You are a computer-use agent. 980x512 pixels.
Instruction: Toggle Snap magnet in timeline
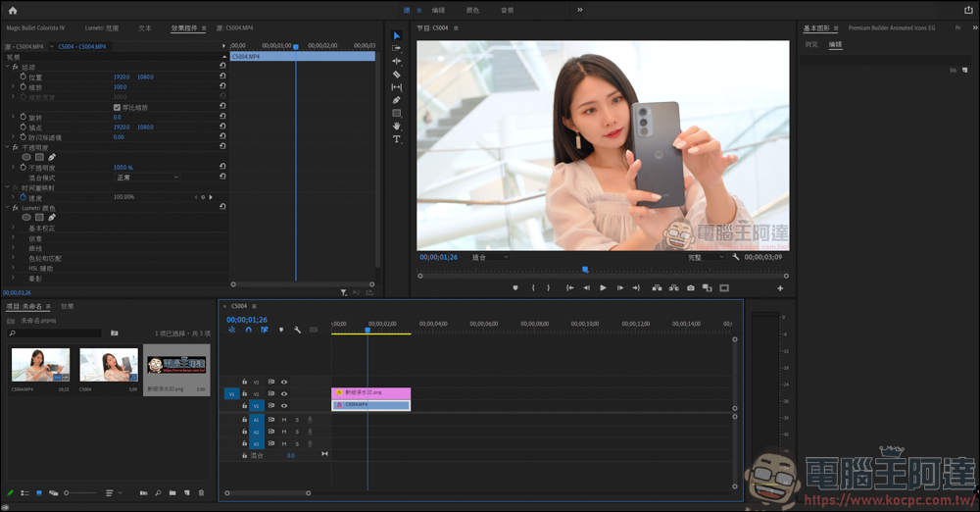click(x=248, y=330)
